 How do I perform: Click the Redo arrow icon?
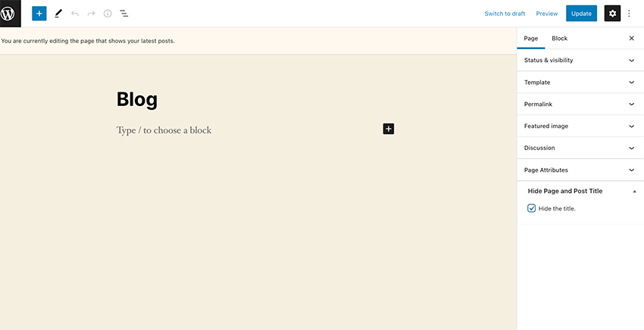click(91, 14)
